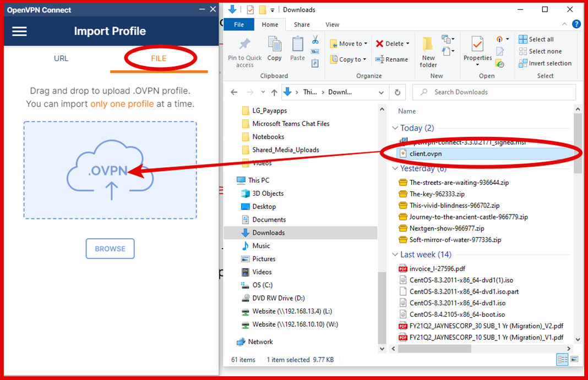This screenshot has height=380, width=588.
Task: Click the Copy path icon
Action: pos(315,52)
